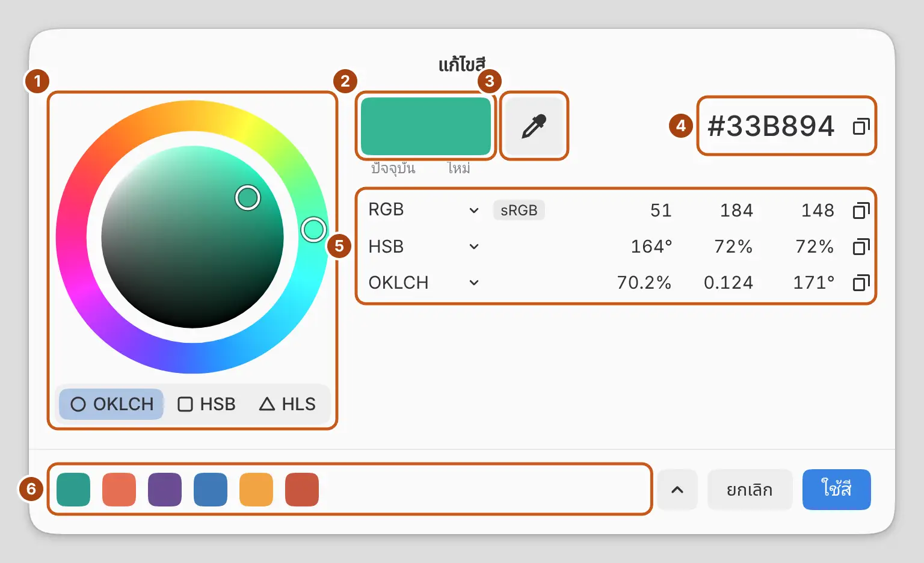Activate the eyedropper color picker tool
The height and width of the screenshot is (563, 924).
(534, 126)
